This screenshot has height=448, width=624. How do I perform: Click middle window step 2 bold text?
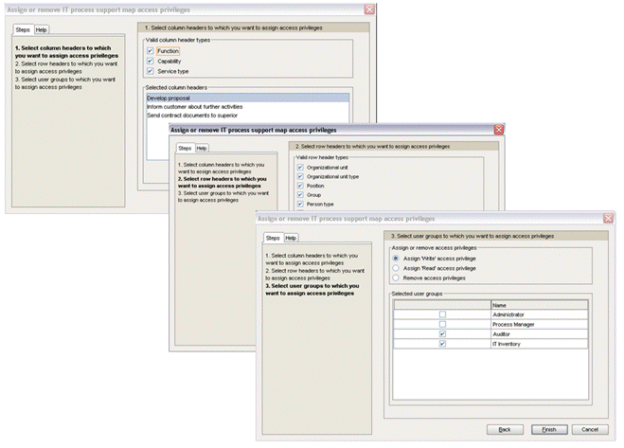(x=222, y=182)
